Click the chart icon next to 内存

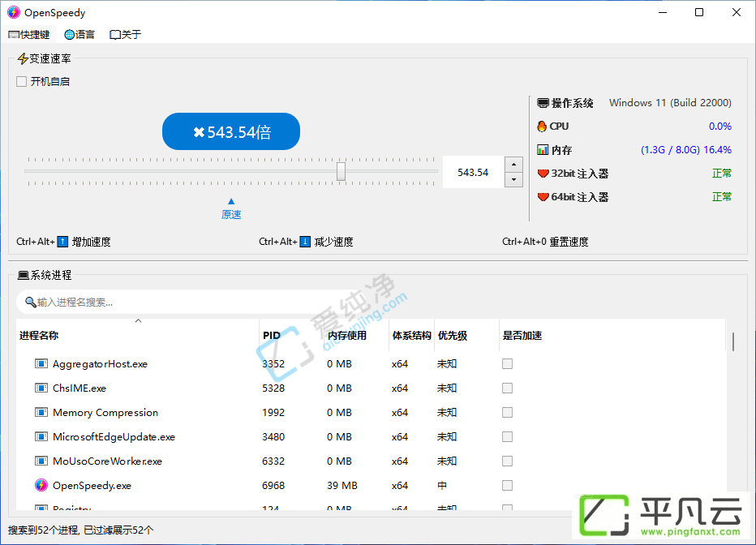click(x=543, y=150)
